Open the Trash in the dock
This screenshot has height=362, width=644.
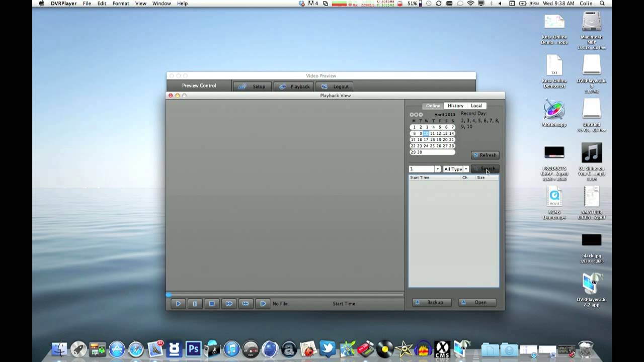click(586, 349)
